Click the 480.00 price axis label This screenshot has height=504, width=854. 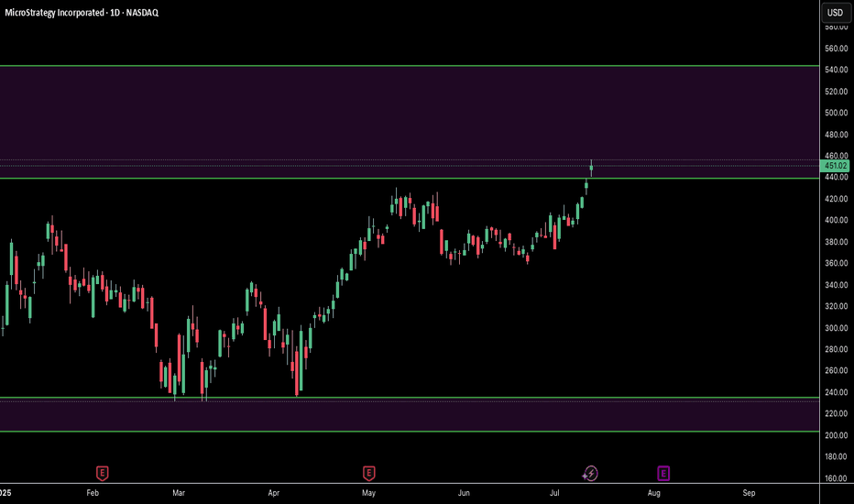836,135
